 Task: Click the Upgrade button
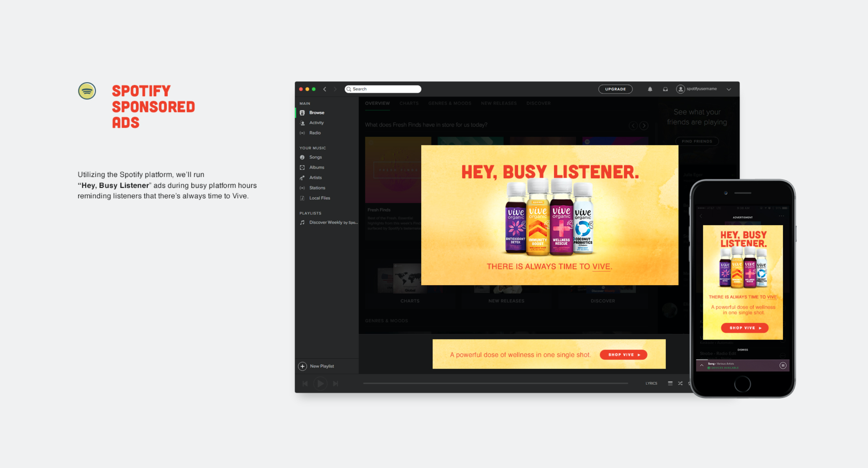click(615, 89)
